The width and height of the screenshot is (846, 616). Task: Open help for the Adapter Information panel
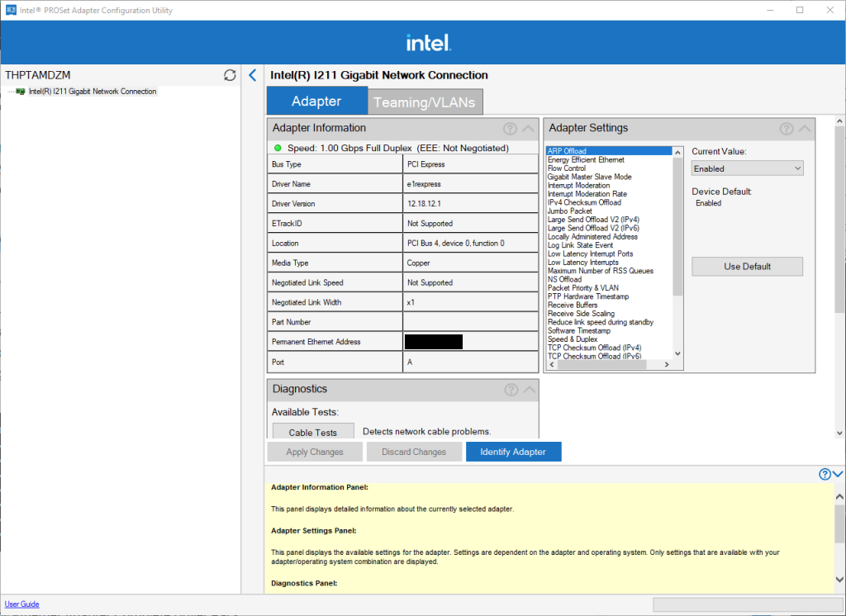coord(510,128)
